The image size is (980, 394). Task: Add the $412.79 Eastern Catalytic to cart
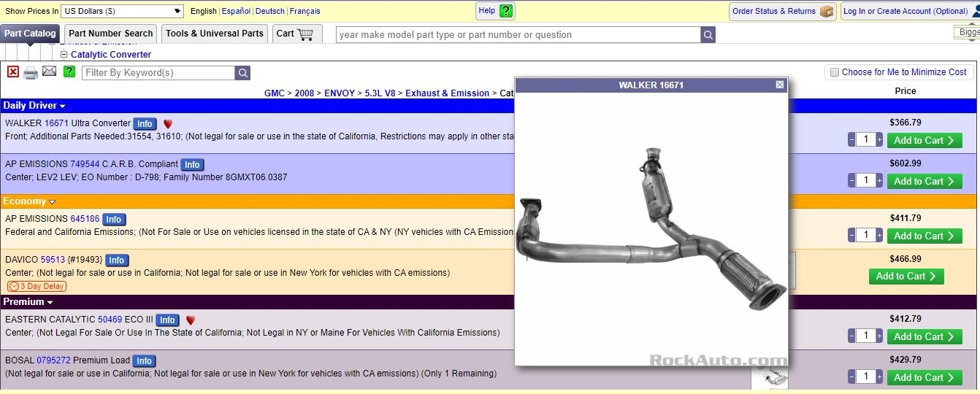(925, 337)
